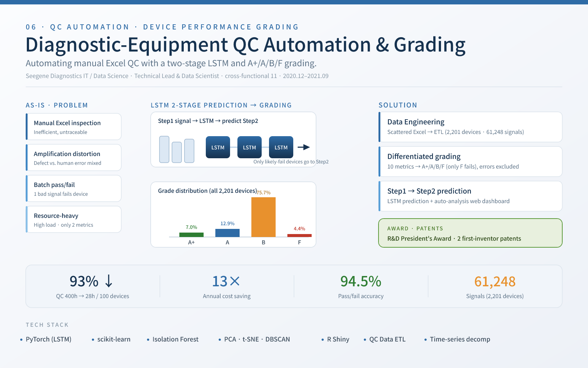Screen dimensions: 588x368
Task: Click the arrow after the last LSTM block
Action: (304, 147)
